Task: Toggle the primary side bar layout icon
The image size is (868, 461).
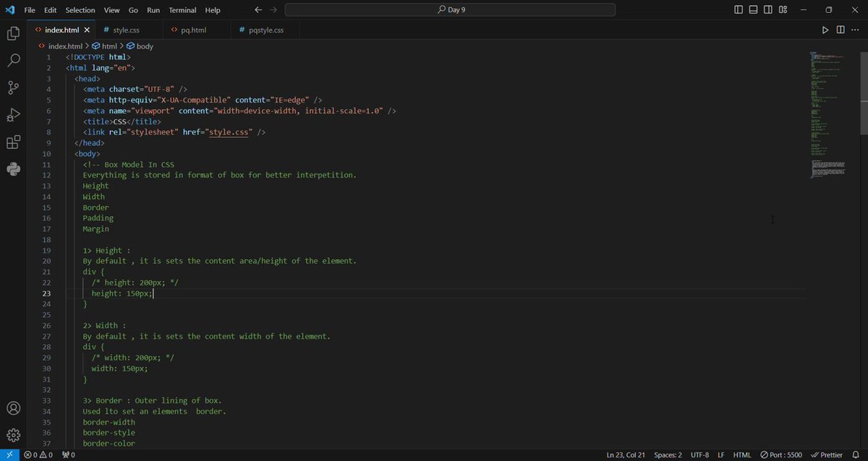Action: tap(739, 10)
